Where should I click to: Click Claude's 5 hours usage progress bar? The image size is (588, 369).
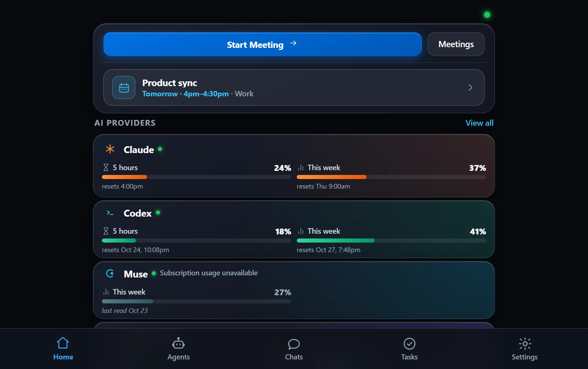197,177
